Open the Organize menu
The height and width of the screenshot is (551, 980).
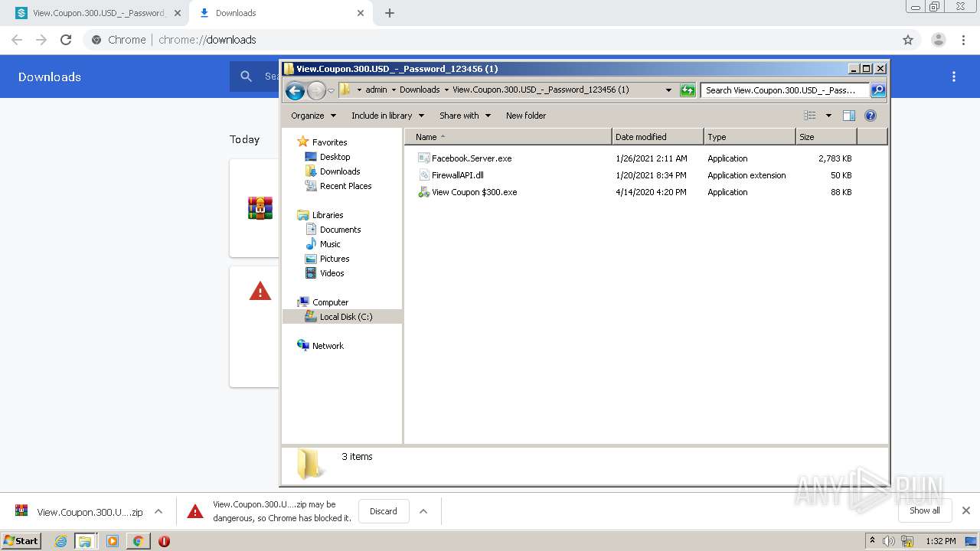tap(313, 116)
